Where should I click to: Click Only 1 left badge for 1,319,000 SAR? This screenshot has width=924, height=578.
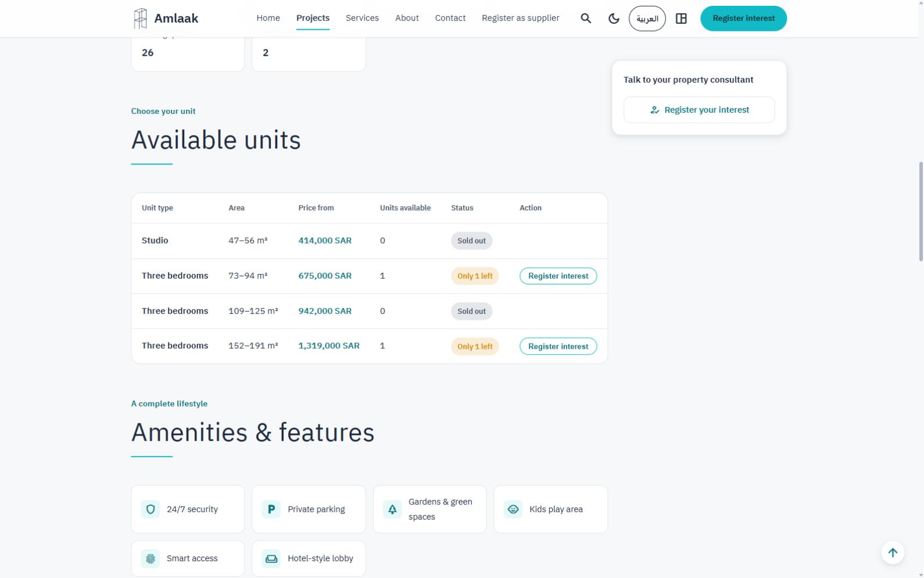tap(475, 347)
